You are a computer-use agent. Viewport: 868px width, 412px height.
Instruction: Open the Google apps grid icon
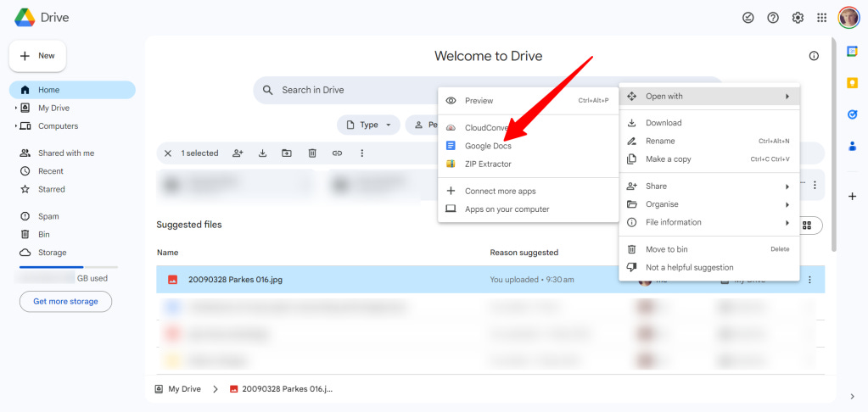coord(822,18)
